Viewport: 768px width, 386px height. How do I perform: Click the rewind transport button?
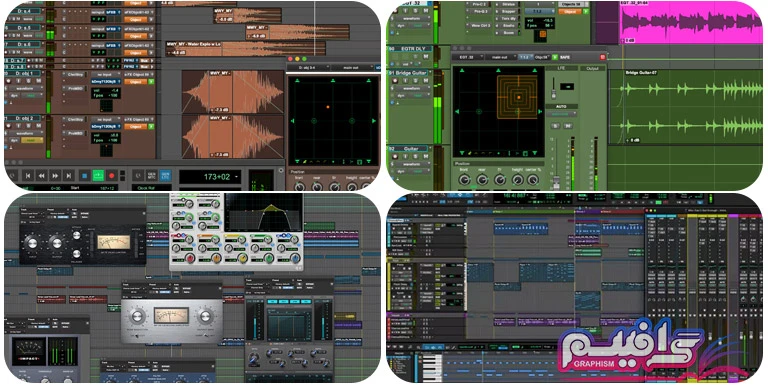click(42, 175)
